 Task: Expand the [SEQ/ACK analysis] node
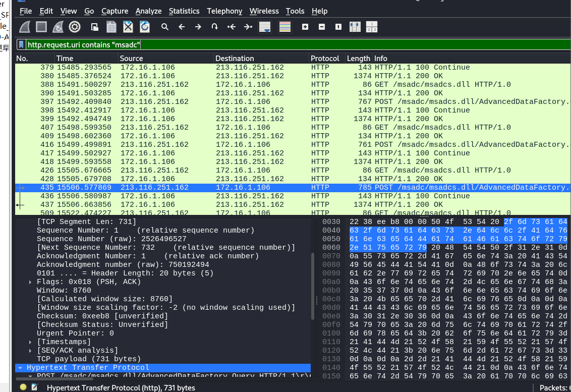click(x=30, y=351)
